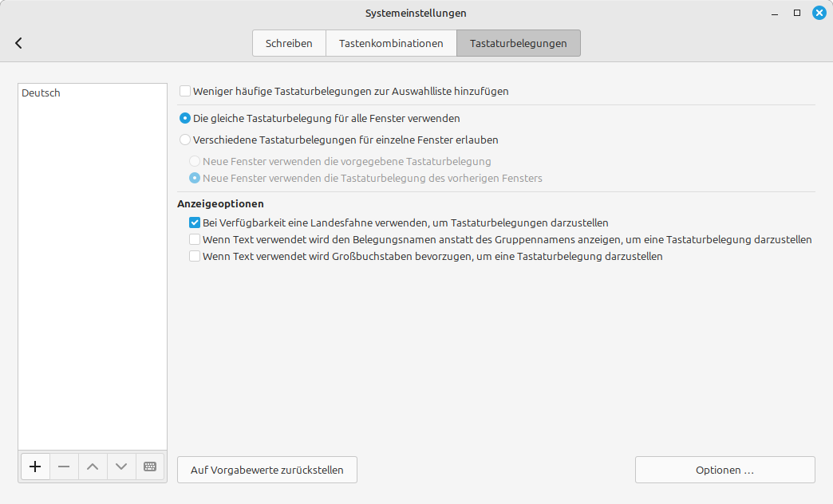Switch to the Schreiben tab
The image size is (833, 504).
[x=289, y=43]
